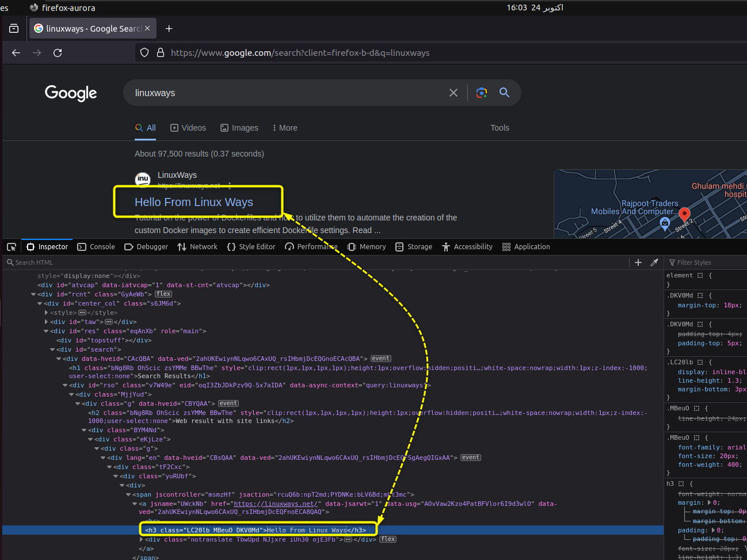Expand the margin shorthand in h3 rule
Screen dimensions: 747x560
tap(709, 502)
